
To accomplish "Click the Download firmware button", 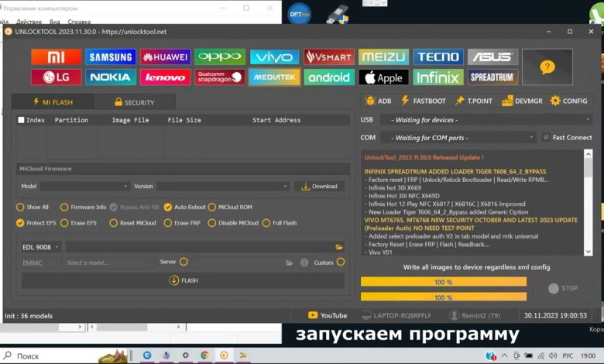I will (x=319, y=187).
